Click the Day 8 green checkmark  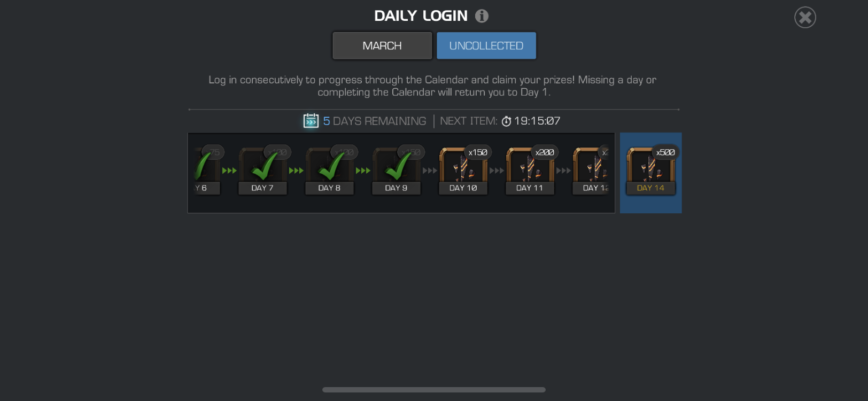click(331, 166)
